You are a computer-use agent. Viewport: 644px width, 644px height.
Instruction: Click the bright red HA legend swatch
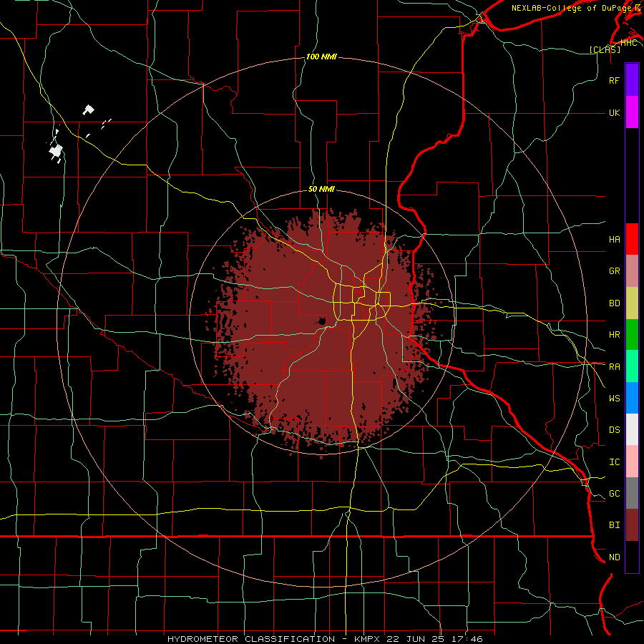click(632, 239)
